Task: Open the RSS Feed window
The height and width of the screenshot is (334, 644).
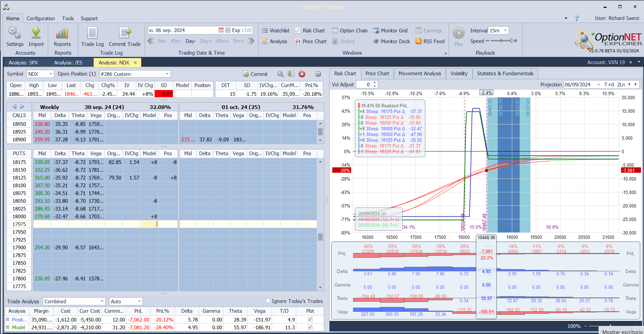Action: 430,41
